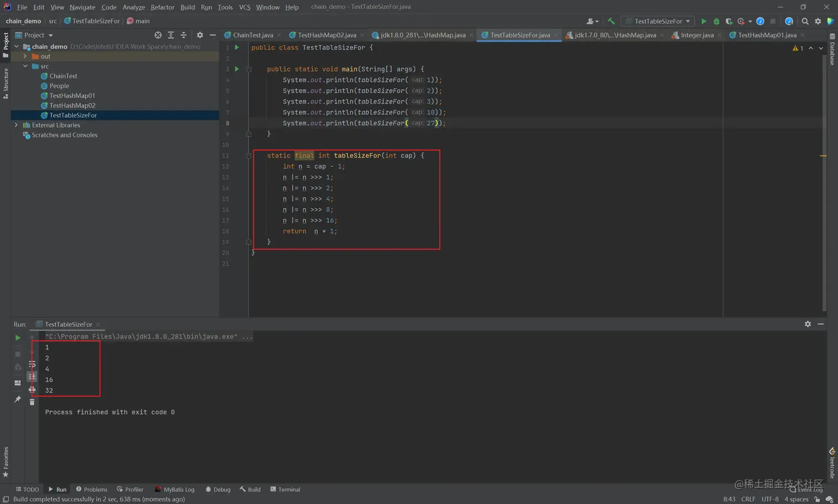Toggle Structure tool window on left edge
The image size is (838, 504).
6,83
